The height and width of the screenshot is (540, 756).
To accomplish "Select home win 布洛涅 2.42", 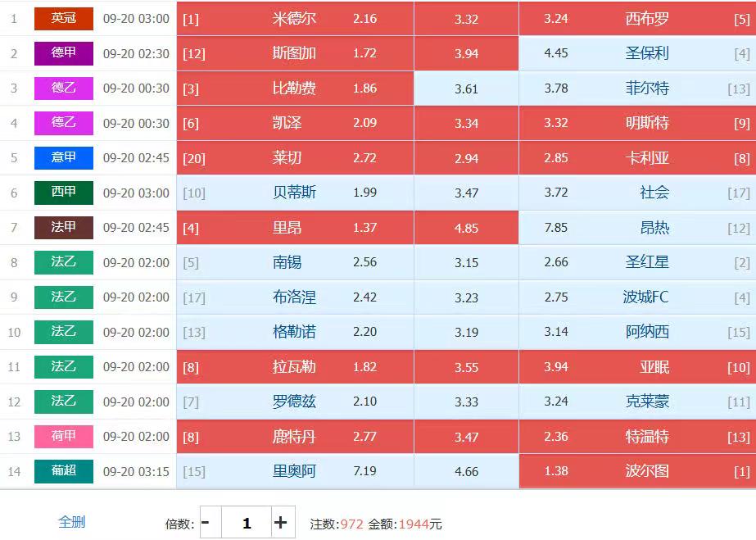I will point(295,297).
